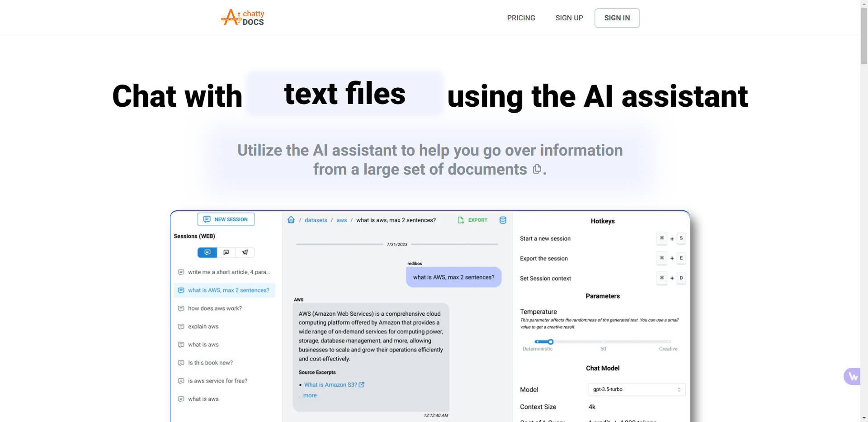Viewport: 868px width, 422px height.
Task: Click the chat bubble filter icon in Sessions
Action: 207,252
